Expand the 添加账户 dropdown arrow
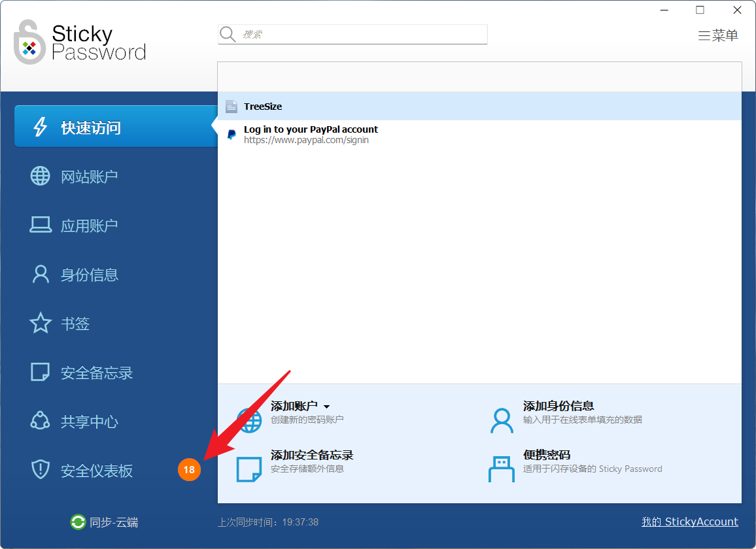 326,407
